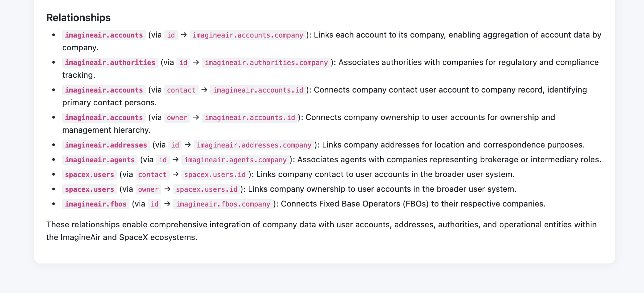Click the imagineair.accounts.company code label
This screenshot has width=644, height=293.
248,35
